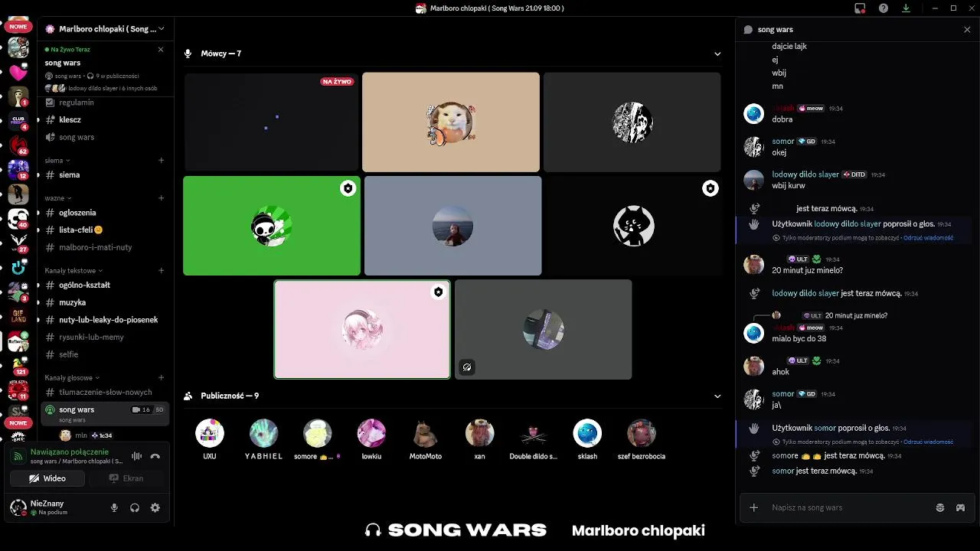The height and width of the screenshot is (551, 980).
Task: Open the #siema channel
Action: pyautogui.click(x=105, y=174)
